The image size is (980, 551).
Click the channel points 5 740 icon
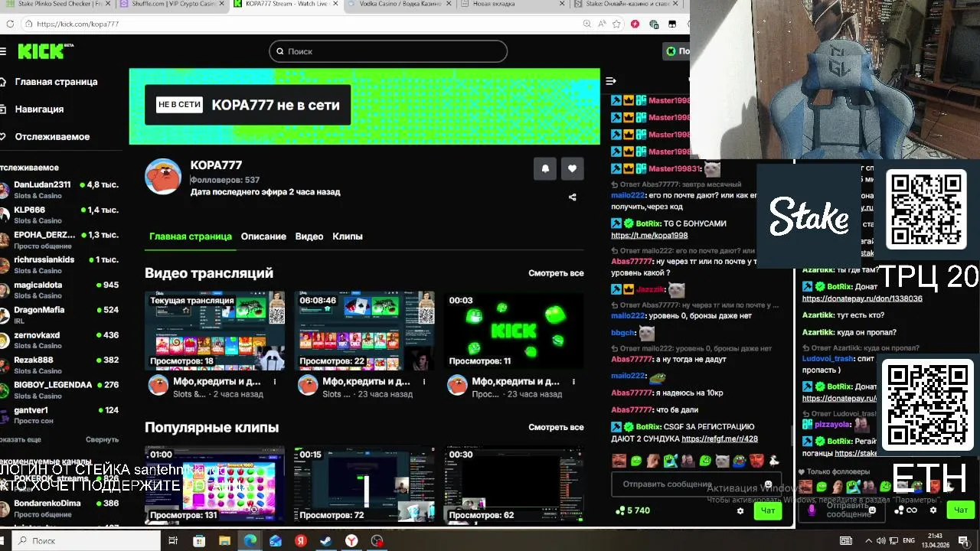tap(619, 511)
